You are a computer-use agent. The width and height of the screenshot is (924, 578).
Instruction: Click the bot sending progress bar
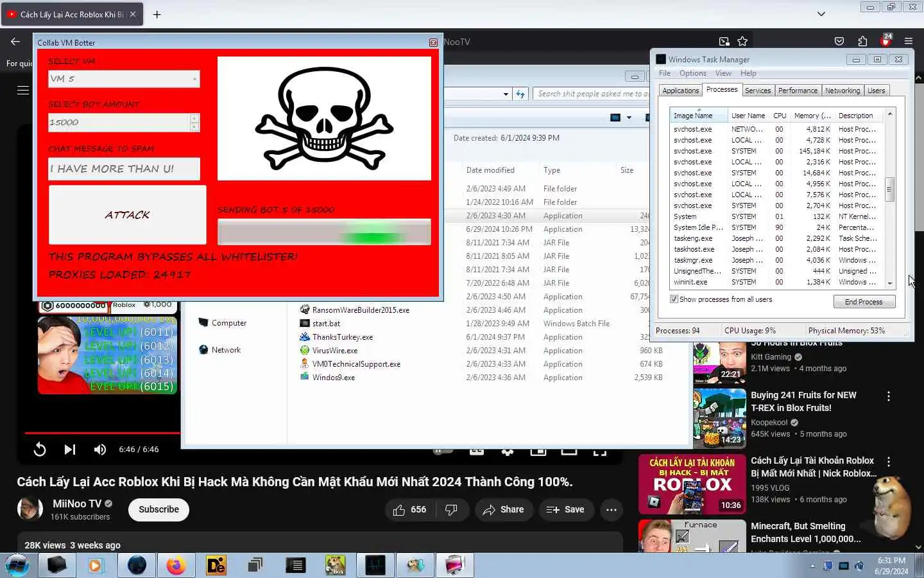pyautogui.click(x=324, y=232)
